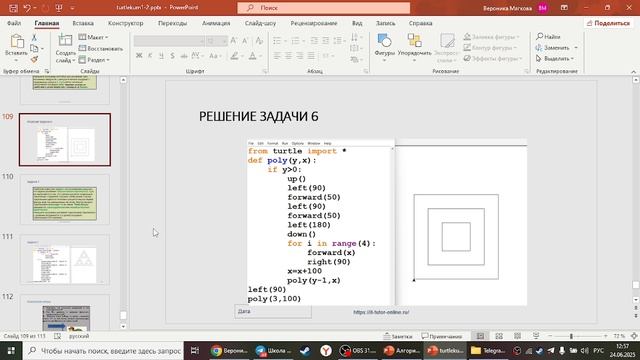Open the Вид tab
Viewport: 640px width, 360px height.
coord(357,23)
